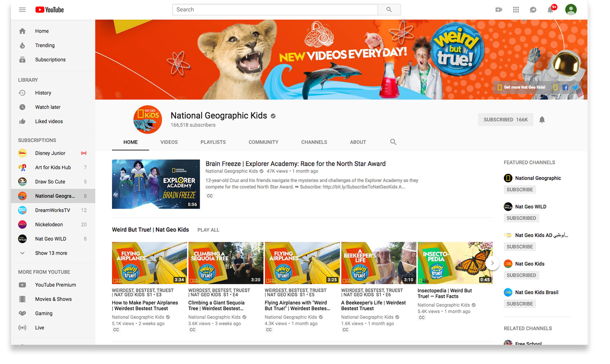Subscribe to National Geographic featured channel
This screenshot has width=610, height=364.
click(519, 190)
